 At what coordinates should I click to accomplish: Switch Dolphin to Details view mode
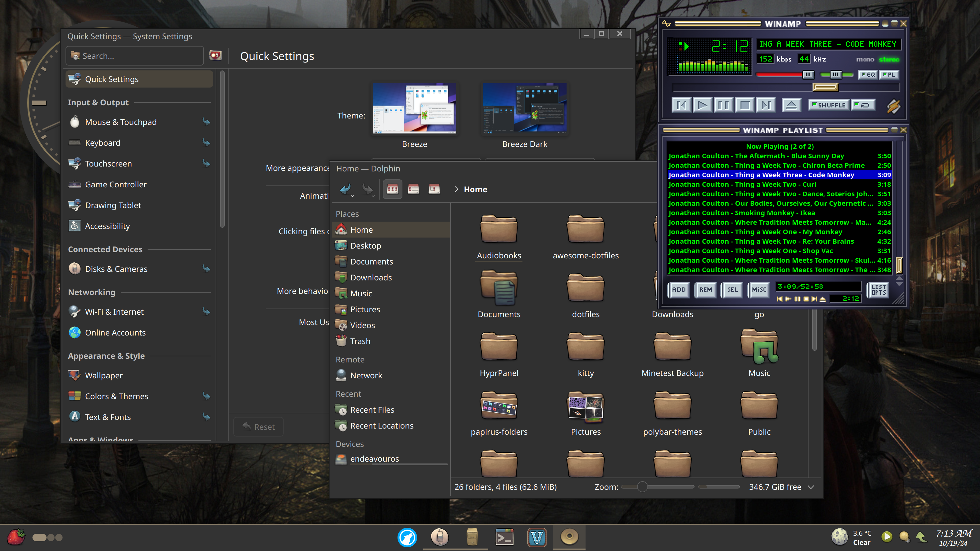(434, 189)
